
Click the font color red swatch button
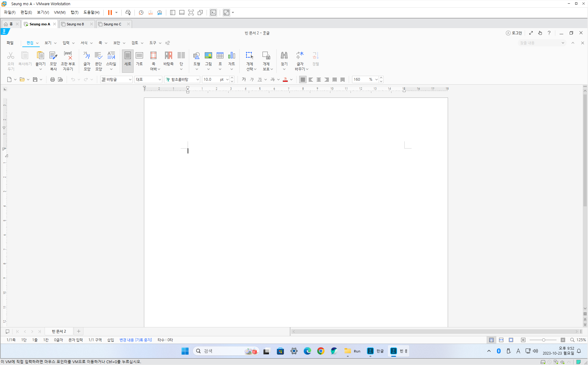coord(285,79)
